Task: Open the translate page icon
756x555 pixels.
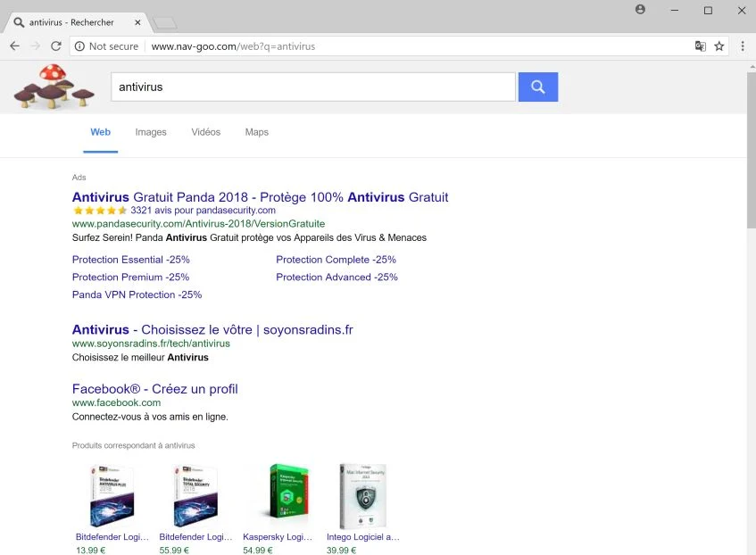Action: pyautogui.click(x=700, y=46)
